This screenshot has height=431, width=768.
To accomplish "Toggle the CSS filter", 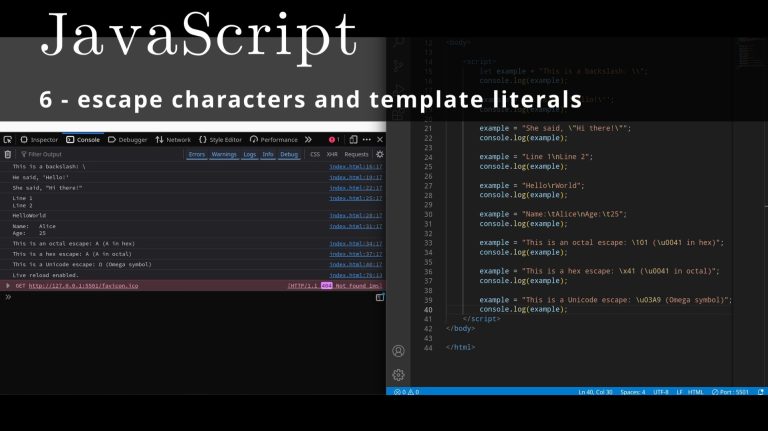I will pos(315,154).
